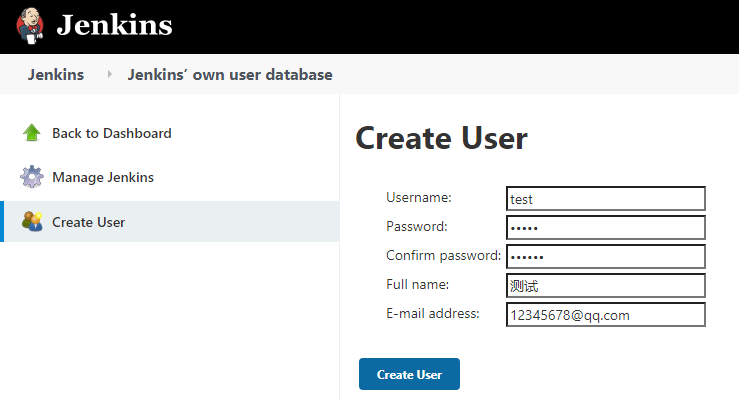Go Back to Dashboard link
Screen dimensions: 739x400
tap(112, 133)
